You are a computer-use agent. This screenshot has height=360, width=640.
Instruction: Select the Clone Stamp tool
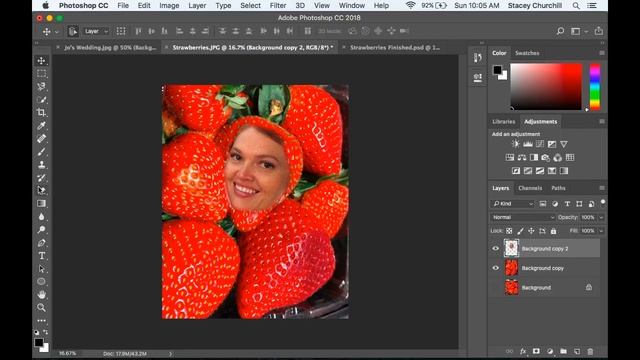(x=41, y=164)
